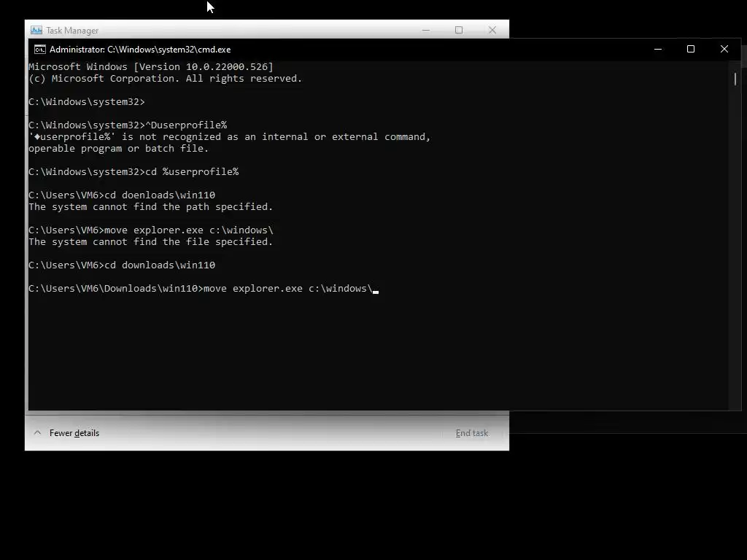
Task: Click the '(c) Microsoft Corporation. All rights reserved.' line
Action: [166, 79]
